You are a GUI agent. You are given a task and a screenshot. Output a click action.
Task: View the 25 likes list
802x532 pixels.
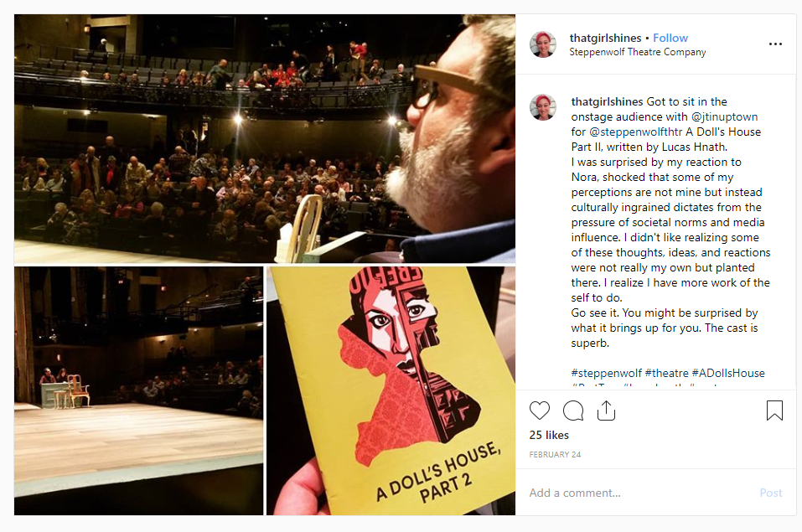(549, 435)
